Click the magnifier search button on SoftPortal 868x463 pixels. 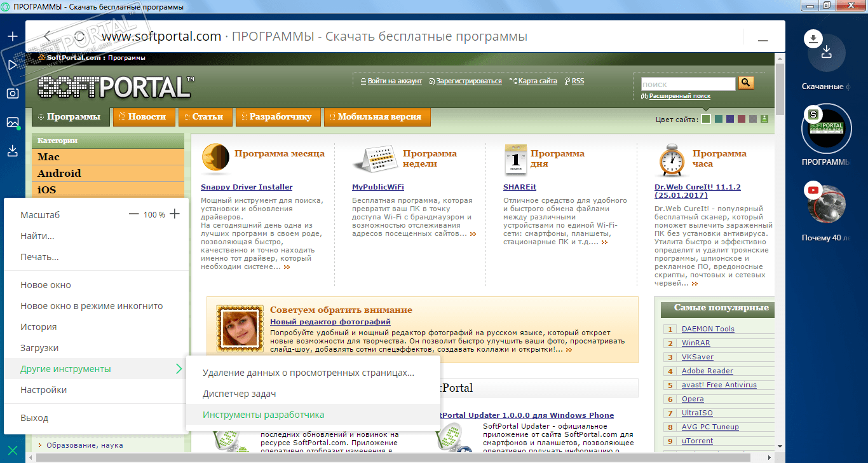click(745, 83)
